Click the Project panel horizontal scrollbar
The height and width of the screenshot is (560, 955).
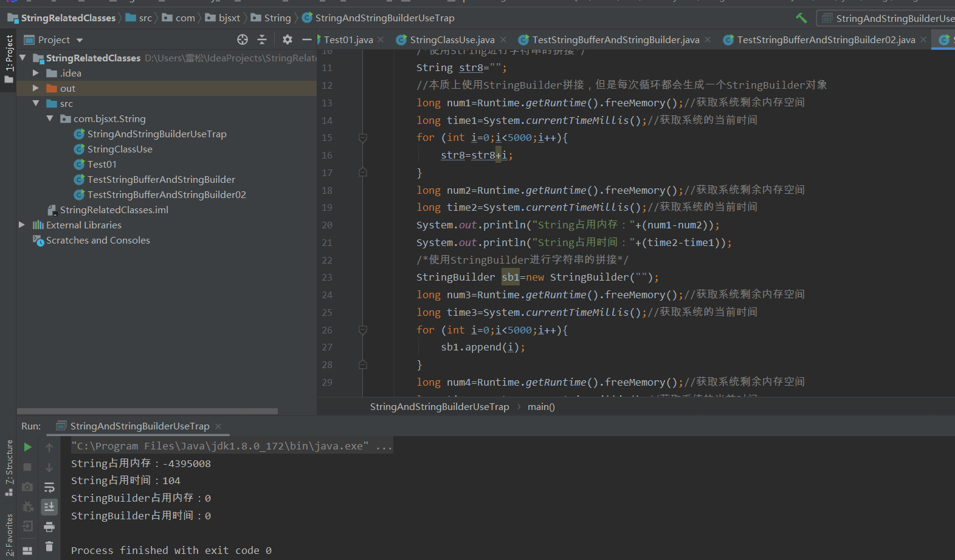[148, 411]
